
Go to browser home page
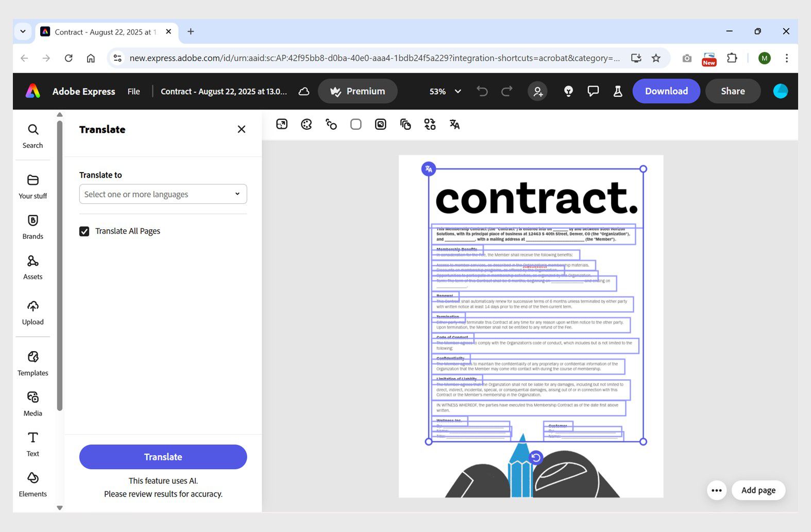[91, 58]
